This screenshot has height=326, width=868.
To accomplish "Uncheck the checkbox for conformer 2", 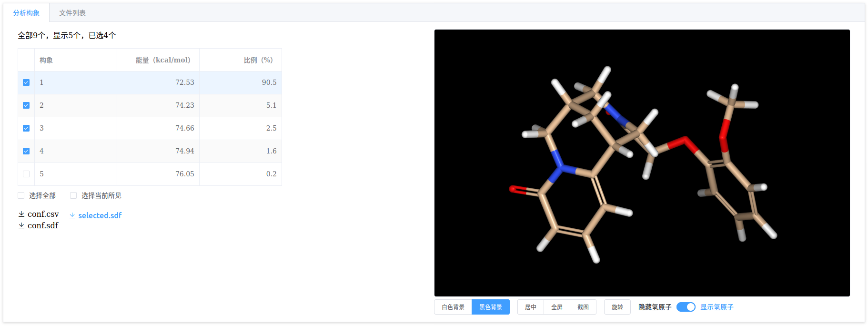I will click(26, 105).
